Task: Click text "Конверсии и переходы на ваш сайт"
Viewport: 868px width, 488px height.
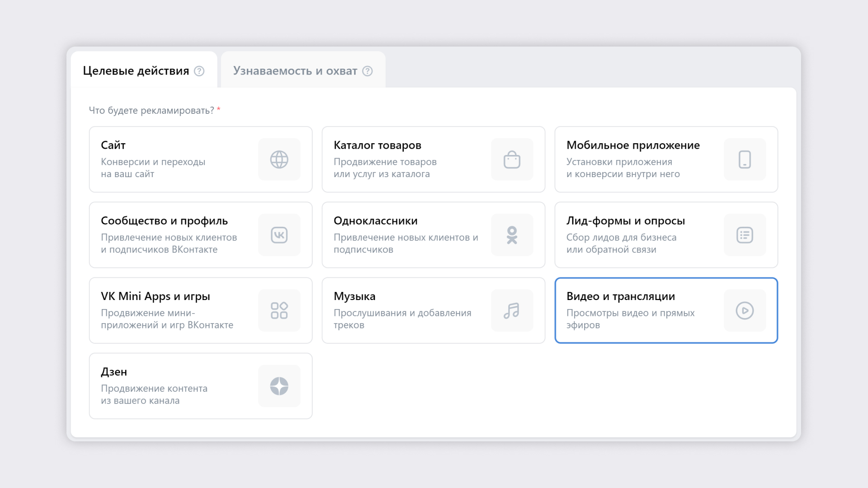Action: (x=153, y=168)
